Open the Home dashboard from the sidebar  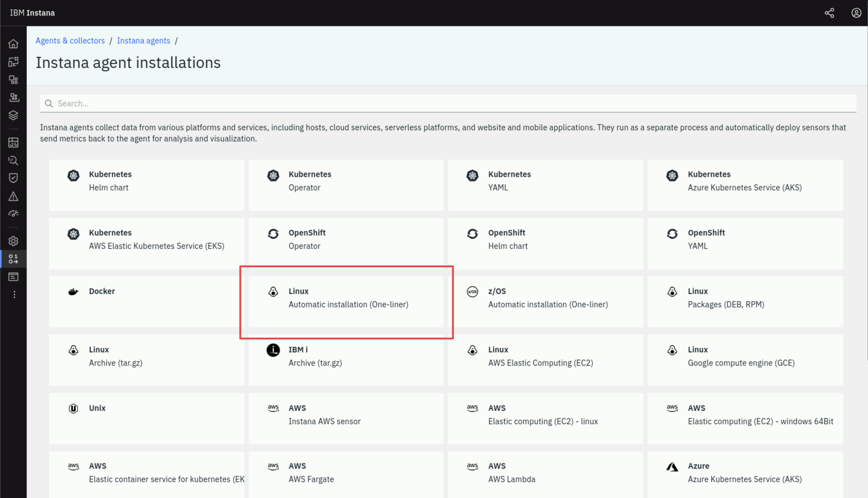13,44
